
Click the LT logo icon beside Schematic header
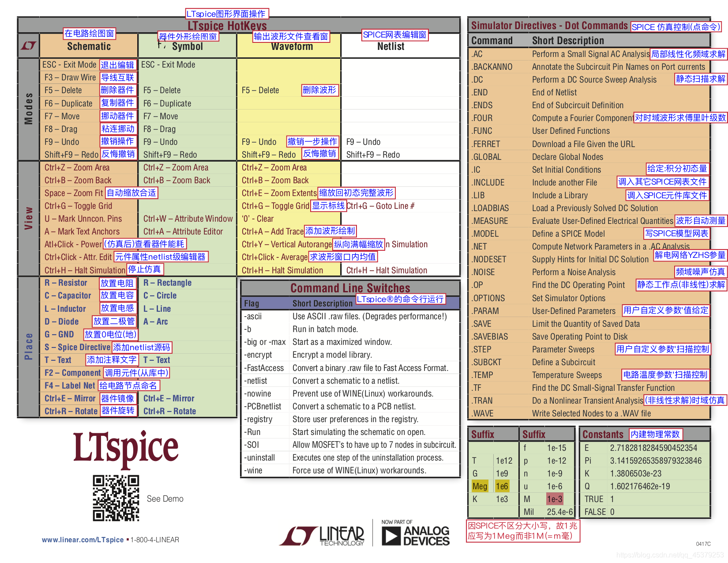29,45
